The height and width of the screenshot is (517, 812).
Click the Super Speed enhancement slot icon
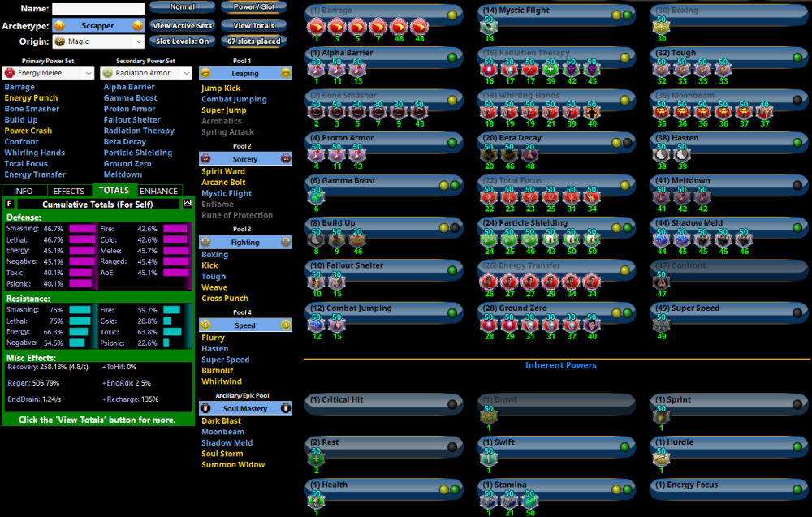point(661,324)
